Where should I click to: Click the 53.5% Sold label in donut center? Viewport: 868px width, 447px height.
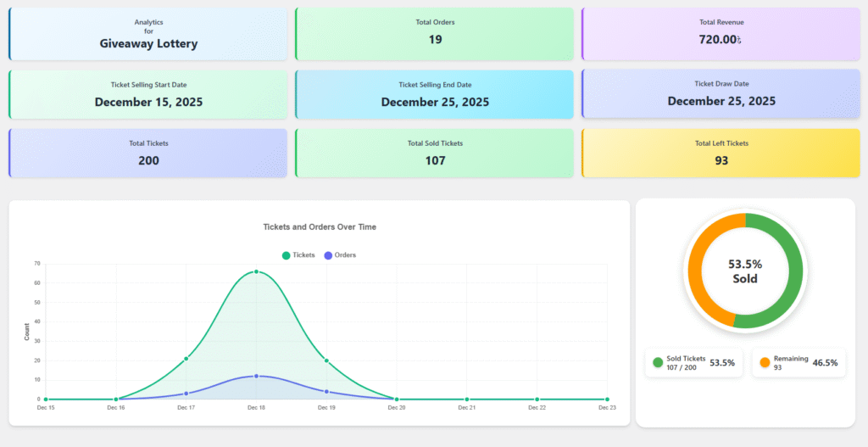[745, 271]
